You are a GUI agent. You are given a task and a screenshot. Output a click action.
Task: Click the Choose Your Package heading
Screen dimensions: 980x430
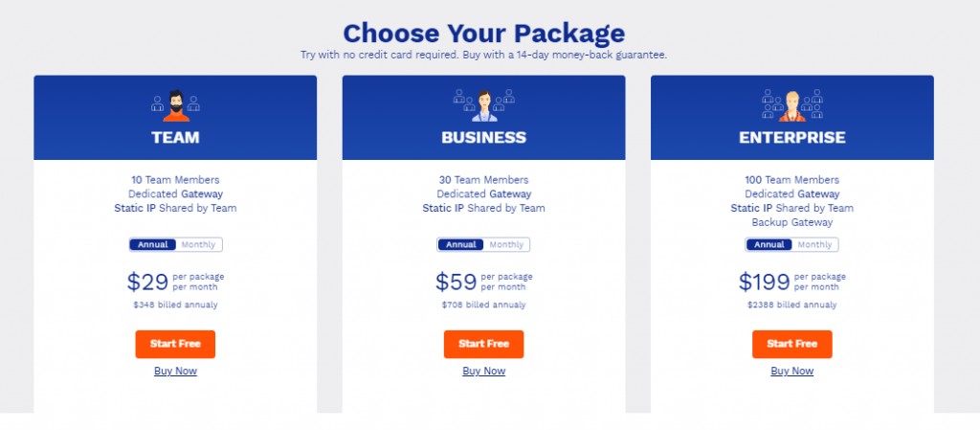[x=483, y=33]
